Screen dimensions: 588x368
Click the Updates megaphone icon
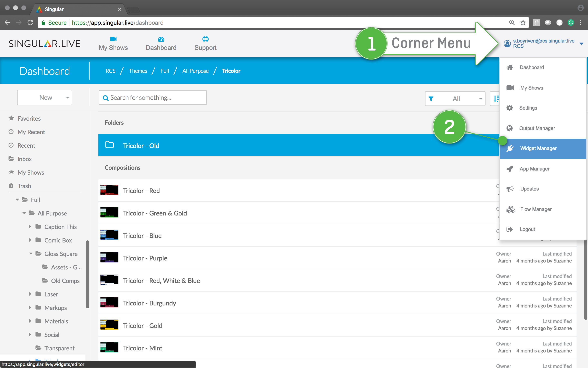coord(510,189)
